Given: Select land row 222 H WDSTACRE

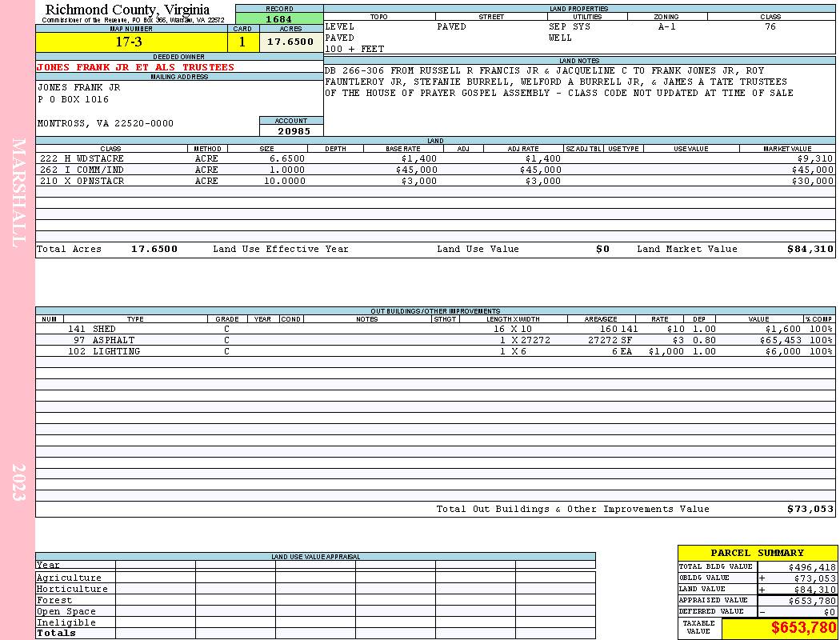Looking at the screenshot, I should (x=435, y=158).
